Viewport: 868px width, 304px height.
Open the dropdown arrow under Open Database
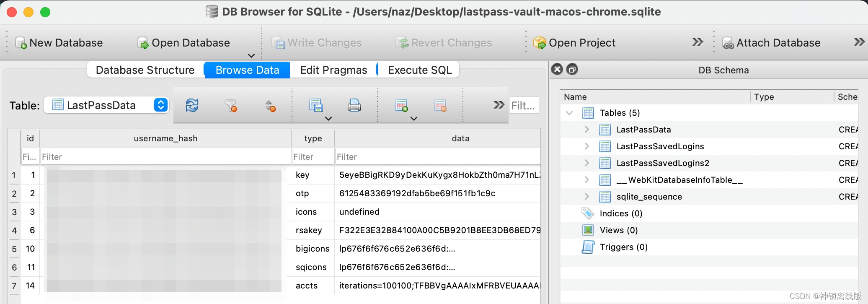(251, 55)
